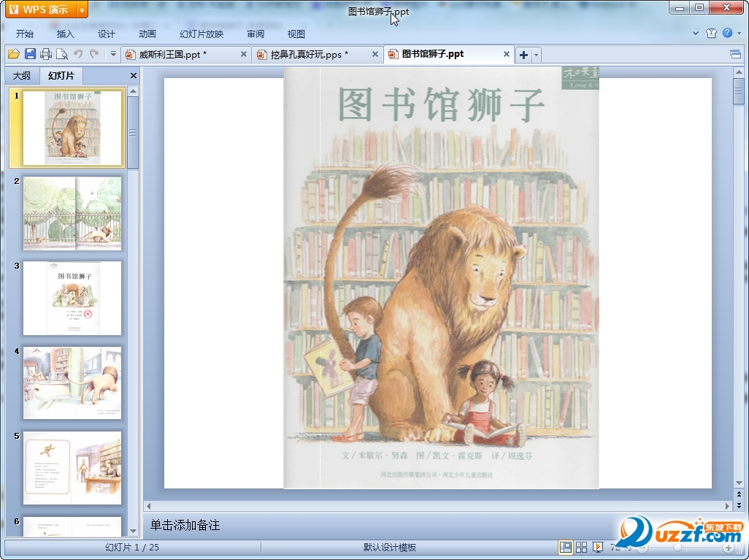Click the window switch icon at tab bar end
This screenshot has height=560, width=749.
[736, 55]
